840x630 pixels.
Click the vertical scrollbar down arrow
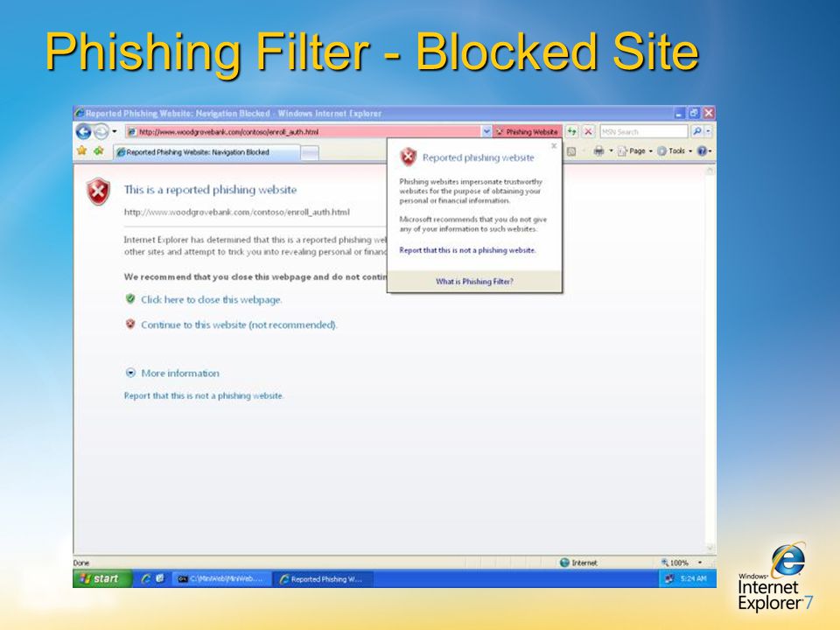(710, 548)
